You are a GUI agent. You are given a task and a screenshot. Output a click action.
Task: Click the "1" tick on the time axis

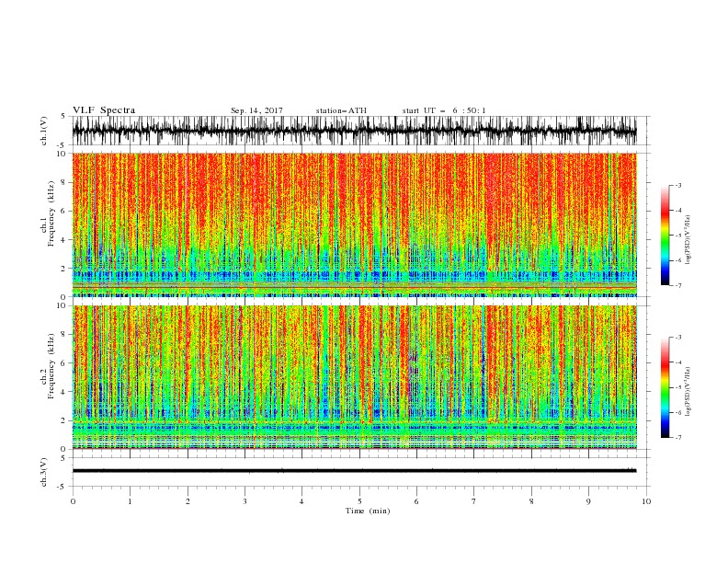click(x=130, y=501)
